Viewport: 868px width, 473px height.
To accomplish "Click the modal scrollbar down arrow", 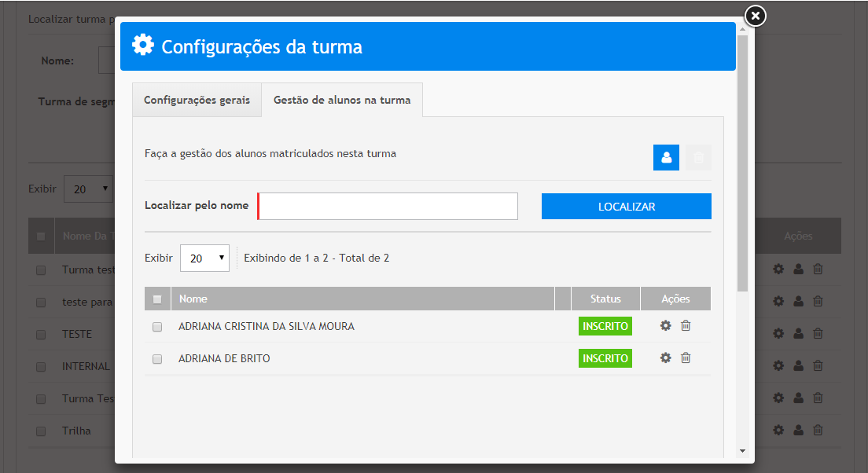I will [742, 451].
